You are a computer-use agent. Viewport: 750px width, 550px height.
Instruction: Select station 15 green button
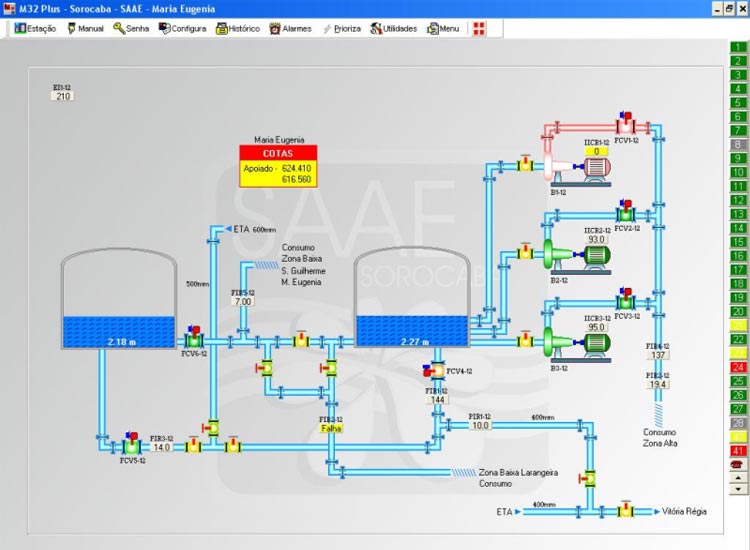[x=738, y=242]
